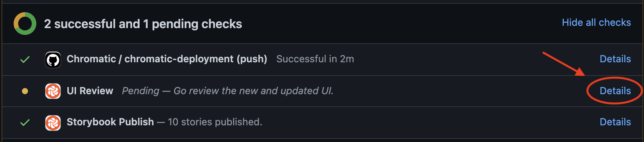Select the Chromatic / chromatic-deployment (push) title
Screen dimensions: 644x142
coord(167,59)
